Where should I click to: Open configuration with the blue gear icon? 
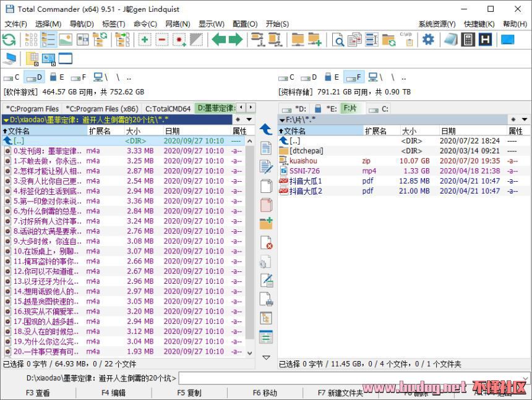point(428,40)
